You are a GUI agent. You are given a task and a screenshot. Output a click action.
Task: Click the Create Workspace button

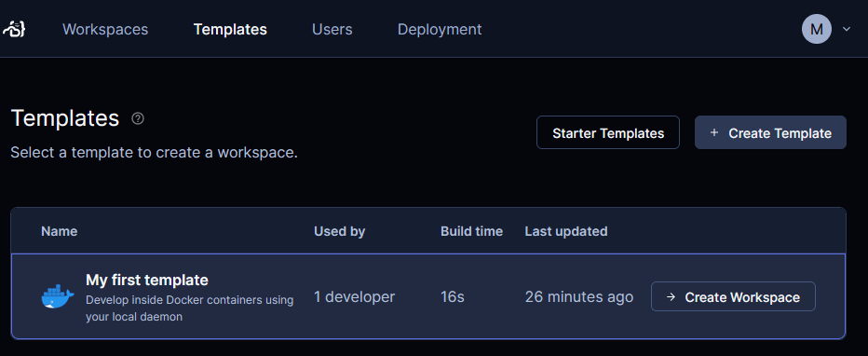tap(733, 296)
